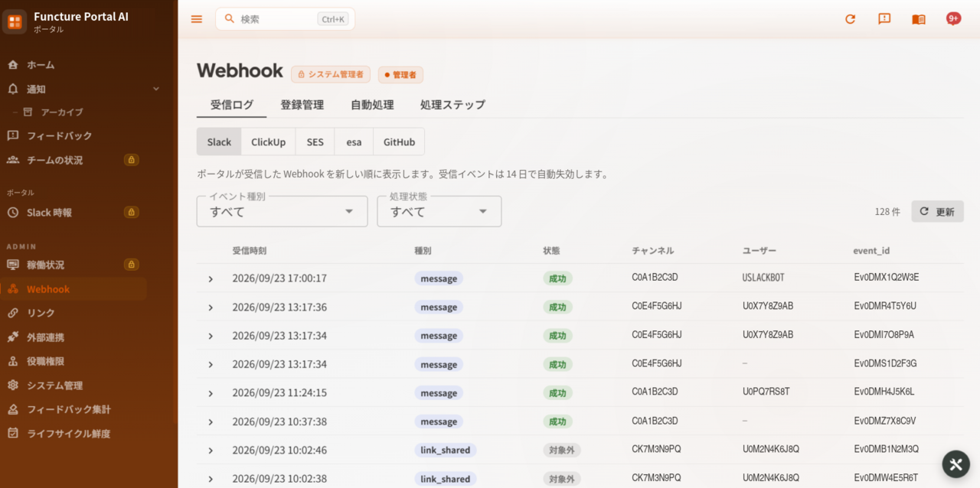
Task: Toggle the hamburger menu icon
Action: click(197, 19)
